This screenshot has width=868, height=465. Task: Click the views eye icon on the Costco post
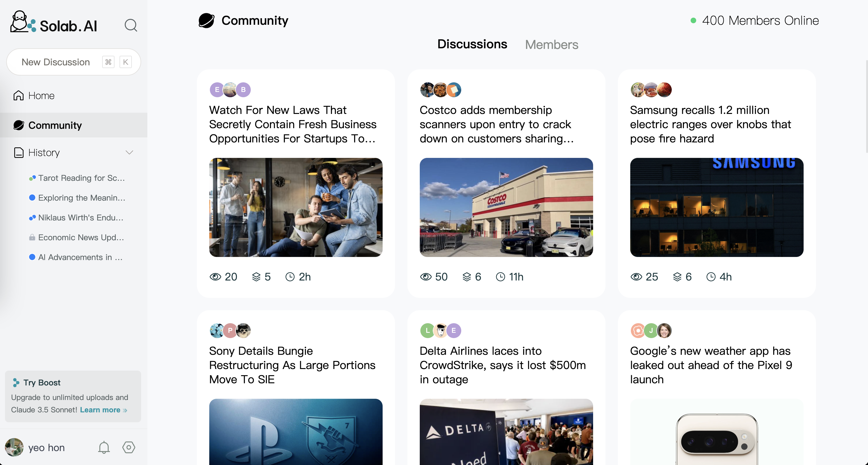426,277
